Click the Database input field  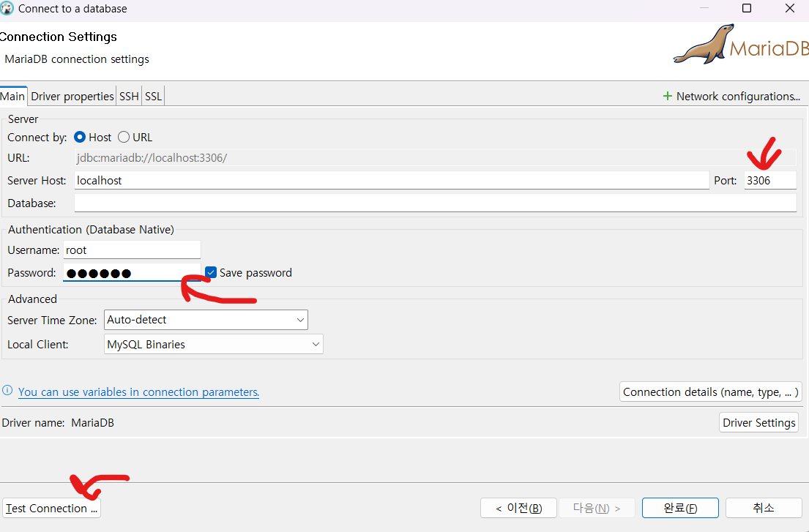click(x=436, y=203)
